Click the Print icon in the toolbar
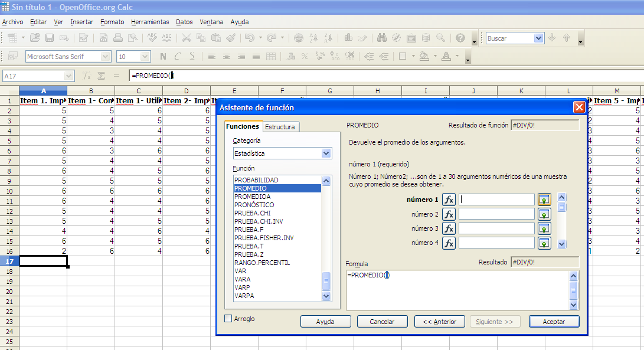The height and width of the screenshot is (350, 644). click(x=118, y=38)
